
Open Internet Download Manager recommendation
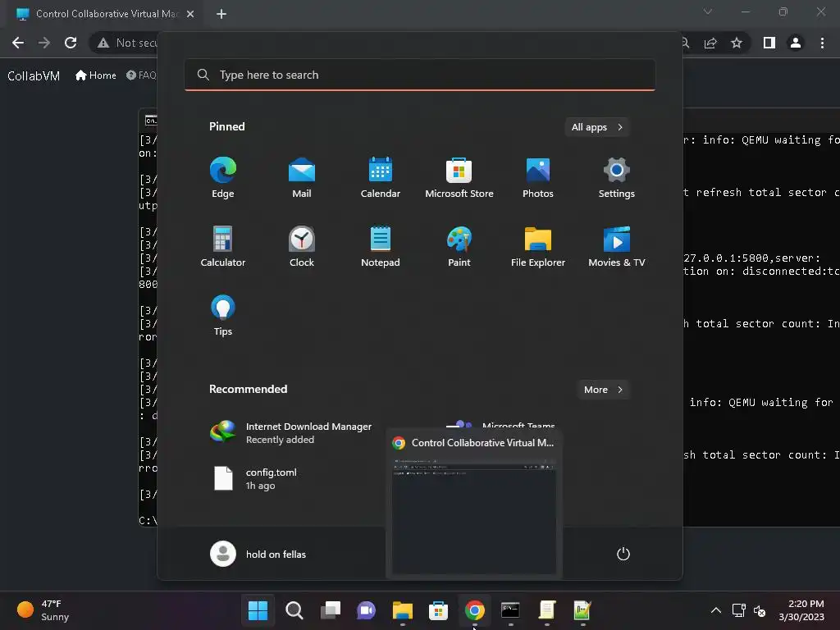292,432
